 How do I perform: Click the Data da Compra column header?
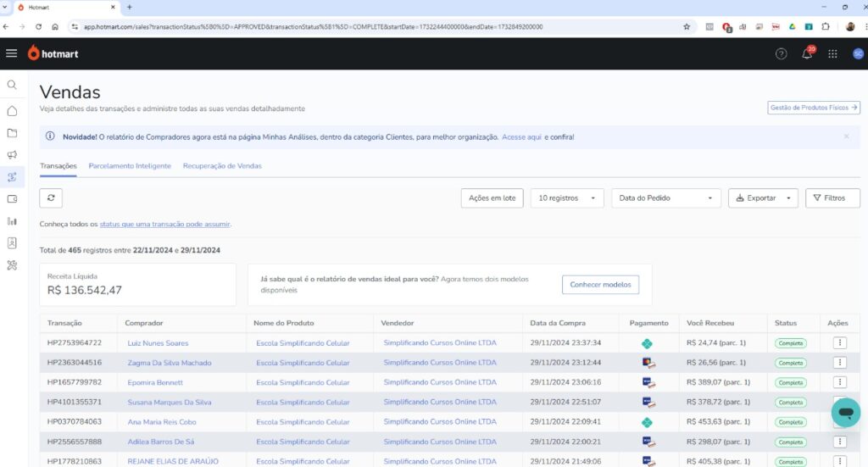pyautogui.click(x=558, y=323)
